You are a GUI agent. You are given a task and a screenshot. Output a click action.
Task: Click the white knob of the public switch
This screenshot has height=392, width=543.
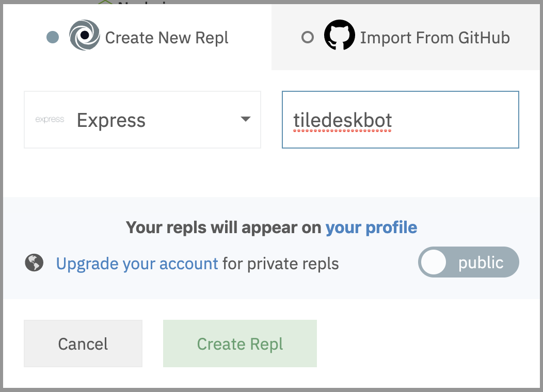click(433, 263)
